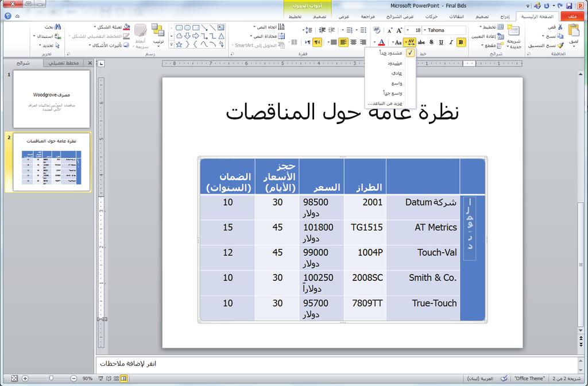Viewport: 588px width, 386px height.
Task: Click the zoom slider handle in status bar
Action: [51, 379]
